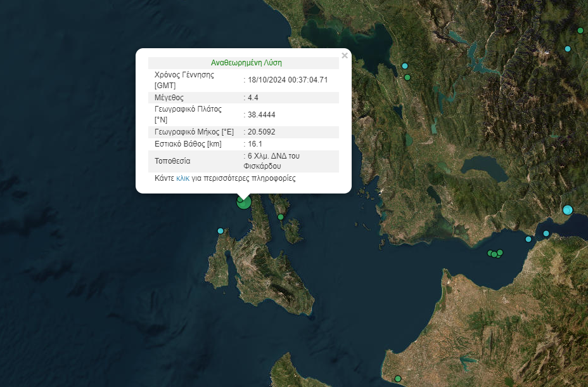Select the cyan marker in the sea west of Kefalonia
Screen dimensions: 588x387
click(x=220, y=231)
